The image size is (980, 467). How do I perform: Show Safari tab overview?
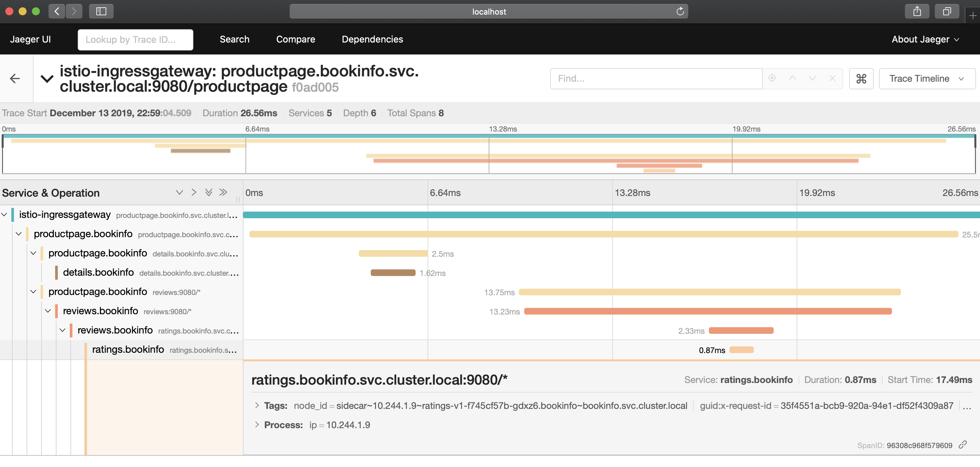[946, 11]
